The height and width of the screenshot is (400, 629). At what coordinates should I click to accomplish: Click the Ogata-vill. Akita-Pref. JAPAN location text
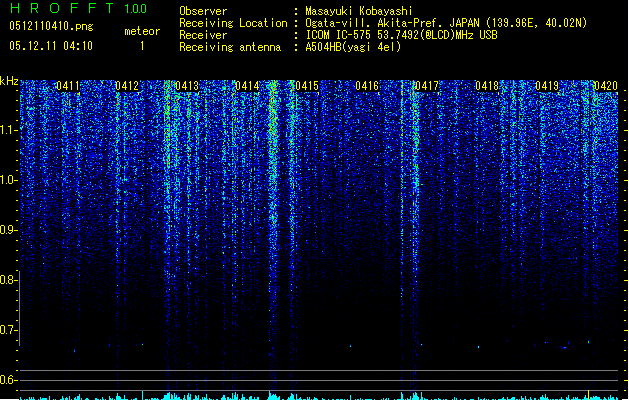click(x=446, y=23)
